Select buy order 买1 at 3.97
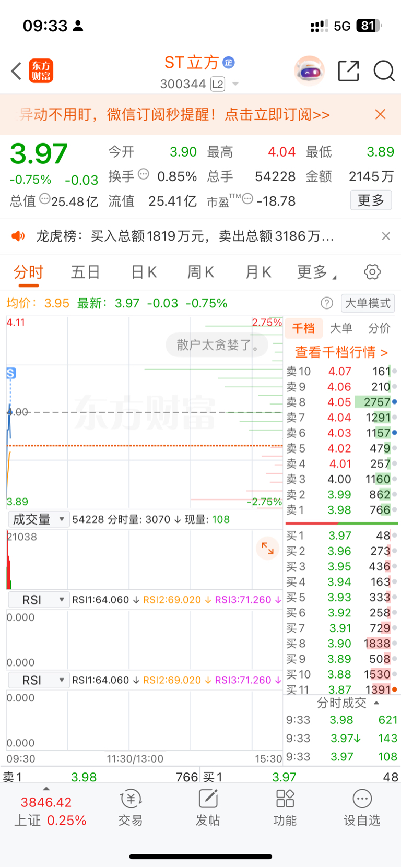This screenshot has height=868, width=401. pos(341,536)
